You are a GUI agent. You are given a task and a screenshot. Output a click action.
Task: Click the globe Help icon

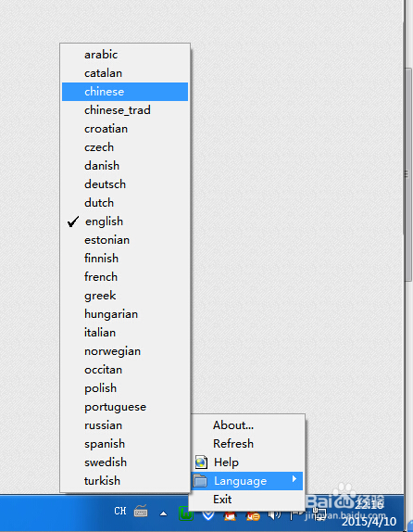tap(201, 462)
